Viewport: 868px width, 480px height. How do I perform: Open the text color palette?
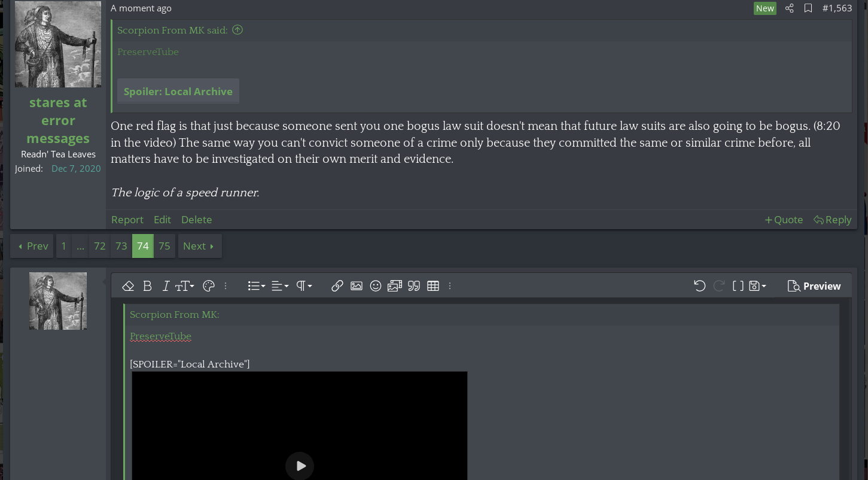(x=208, y=286)
